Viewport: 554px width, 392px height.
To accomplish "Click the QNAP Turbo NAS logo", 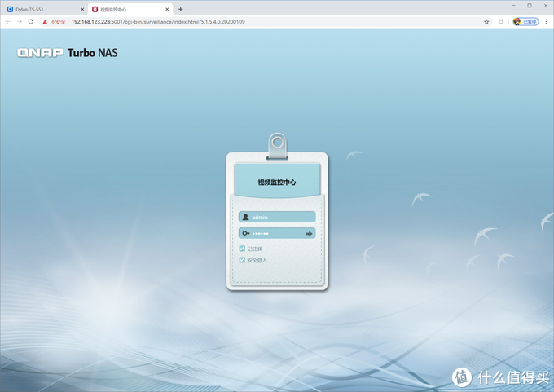I will point(67,53).
